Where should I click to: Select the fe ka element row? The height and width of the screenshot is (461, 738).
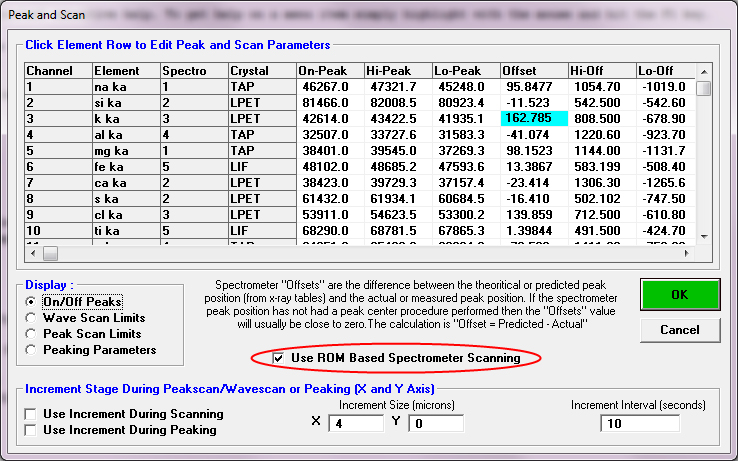[125, 165]
